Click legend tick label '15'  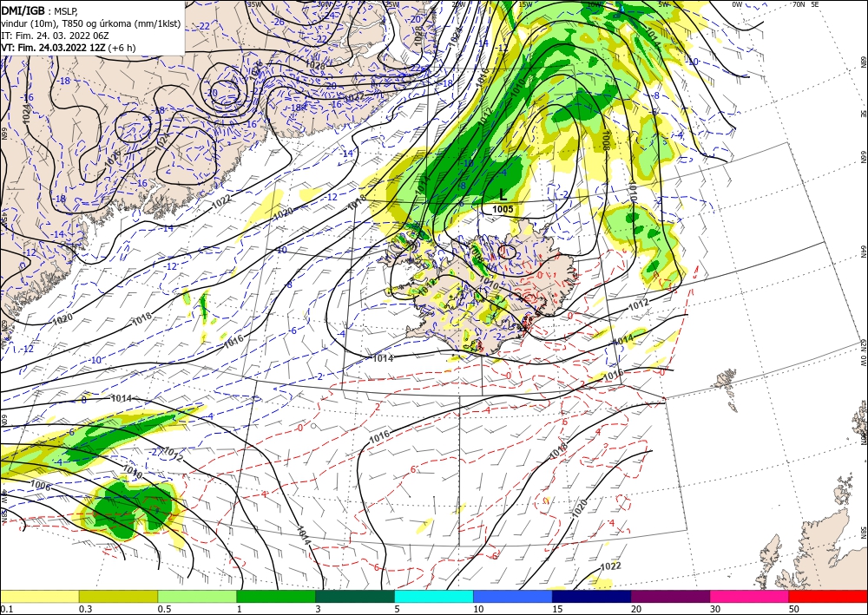(557, 609)
